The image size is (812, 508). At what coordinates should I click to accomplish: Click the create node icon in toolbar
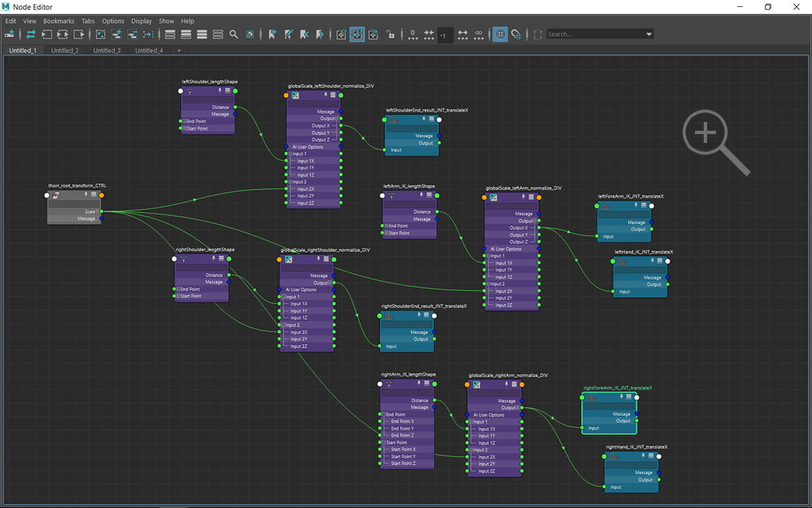coord(10,34)
